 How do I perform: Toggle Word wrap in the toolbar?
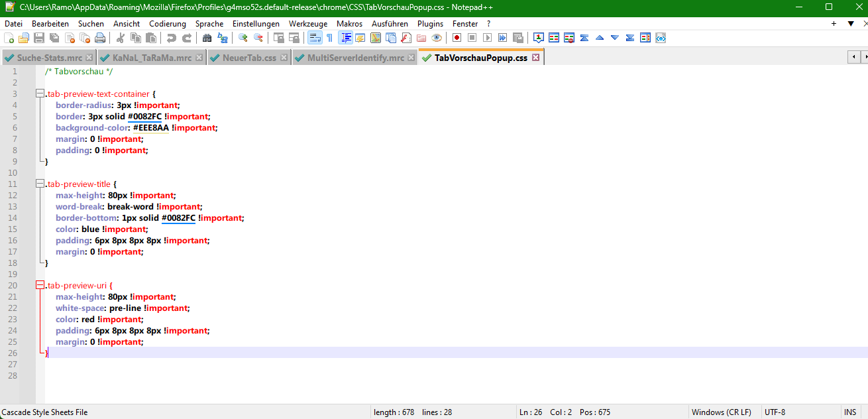pos(314,38)
